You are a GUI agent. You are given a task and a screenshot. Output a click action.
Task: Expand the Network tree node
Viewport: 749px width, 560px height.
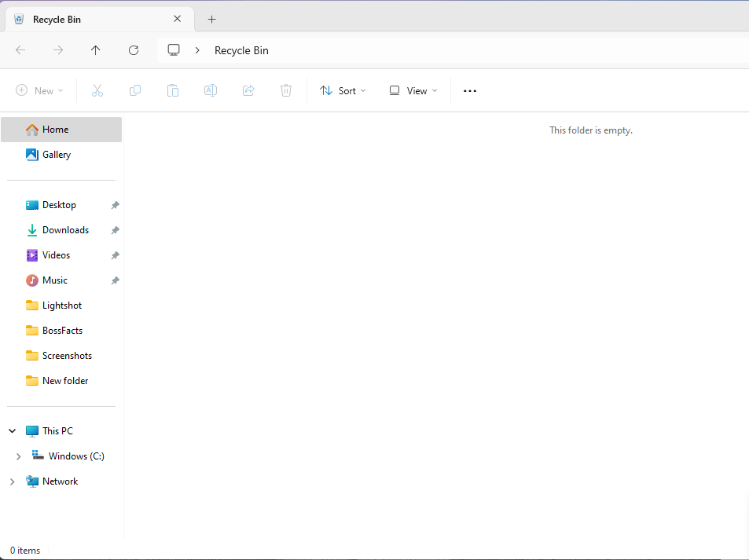12,481
